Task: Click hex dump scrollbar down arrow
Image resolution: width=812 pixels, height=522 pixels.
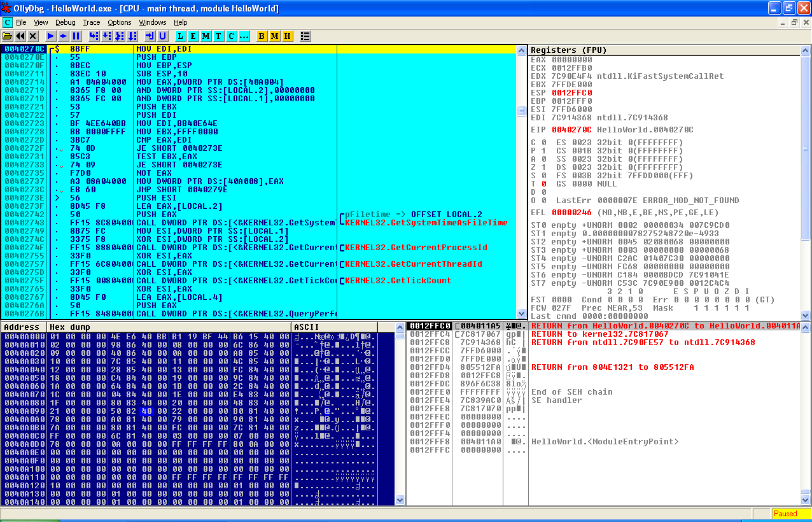Action: [400, 500]
